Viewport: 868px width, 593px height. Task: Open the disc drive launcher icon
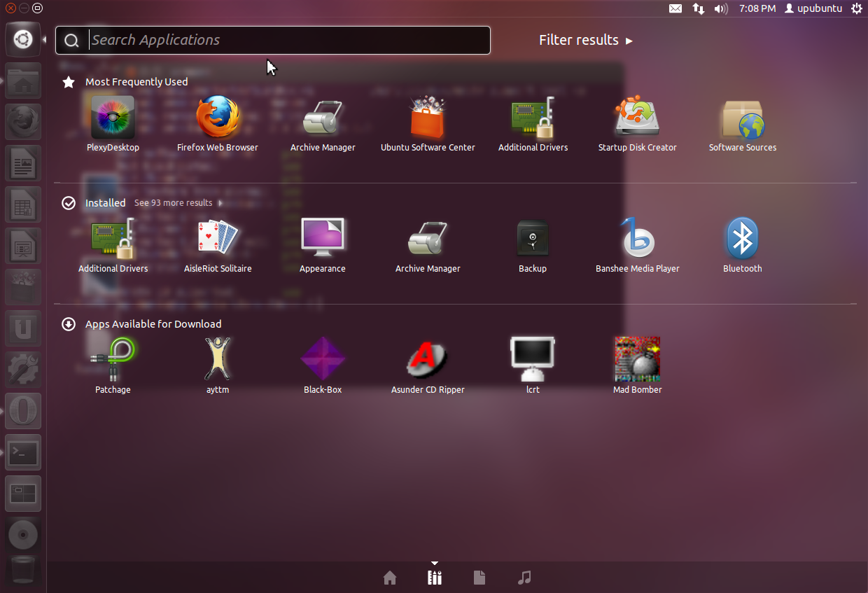click(23, 535)
